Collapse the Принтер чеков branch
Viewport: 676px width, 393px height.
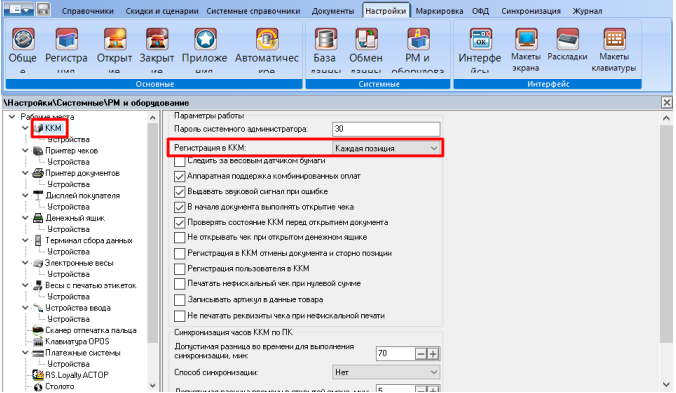coord(25,151)
